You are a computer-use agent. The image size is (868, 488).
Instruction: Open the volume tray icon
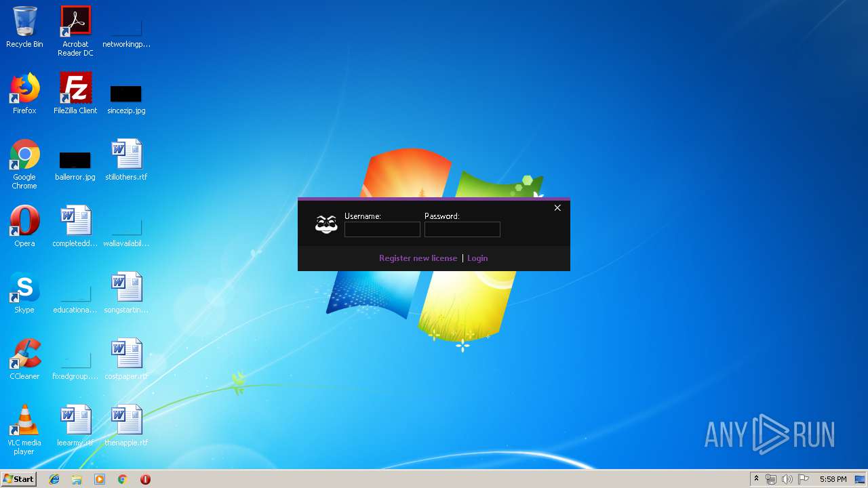click(x=787, y=479)
